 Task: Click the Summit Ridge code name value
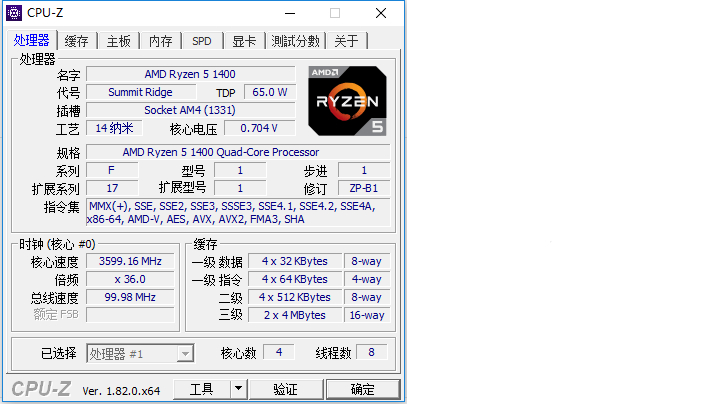coord(141,92)
